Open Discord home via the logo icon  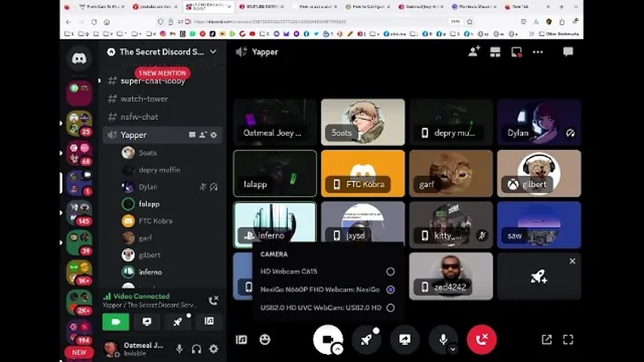pos(79,58)
